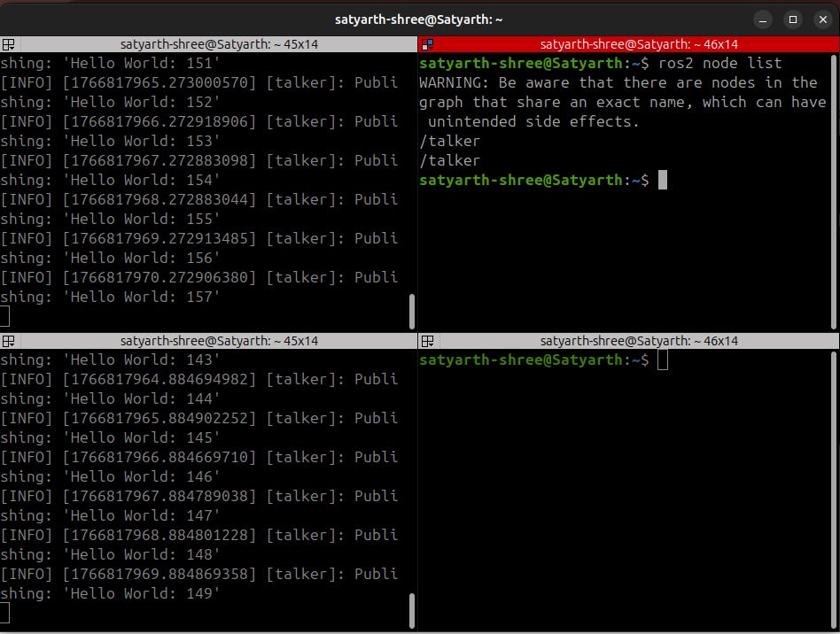Open the grouping menu icon of the bottom-left pane
840x634 pixels.
click(x=8, y=341)
